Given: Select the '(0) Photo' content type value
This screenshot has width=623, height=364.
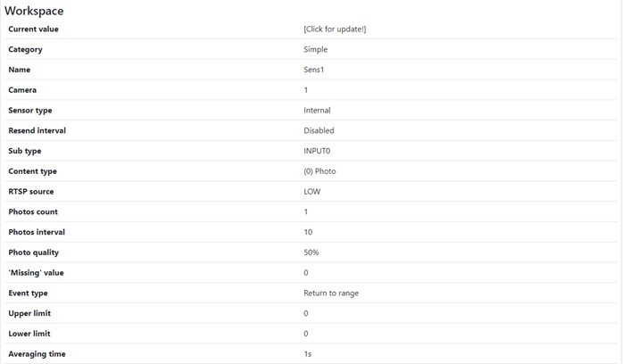Looking at the screenshot, I should (x=320, y=171).
